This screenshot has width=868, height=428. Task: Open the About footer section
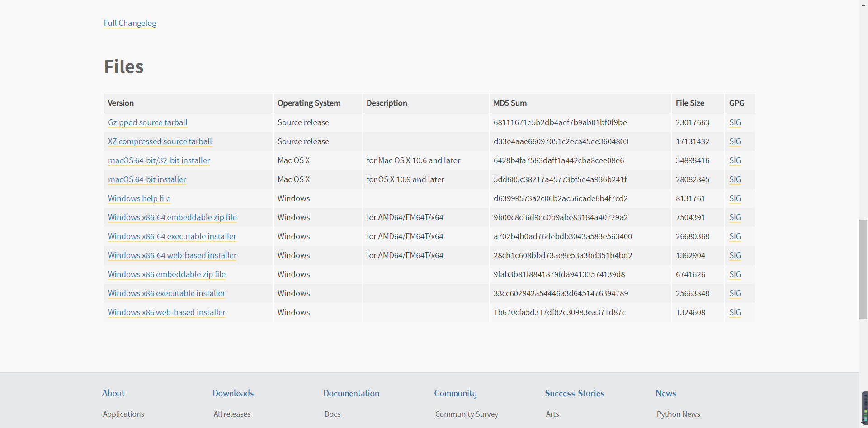click(113, 393)
